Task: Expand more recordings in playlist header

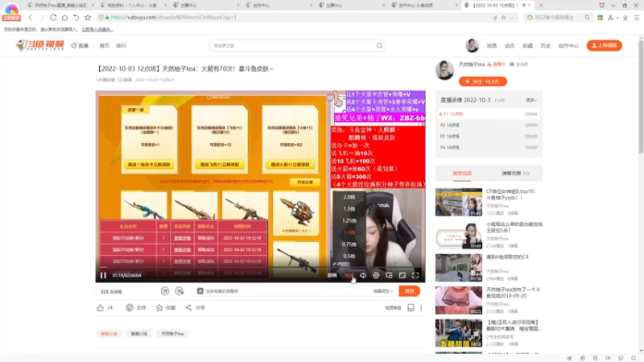Action: point(531,100)
